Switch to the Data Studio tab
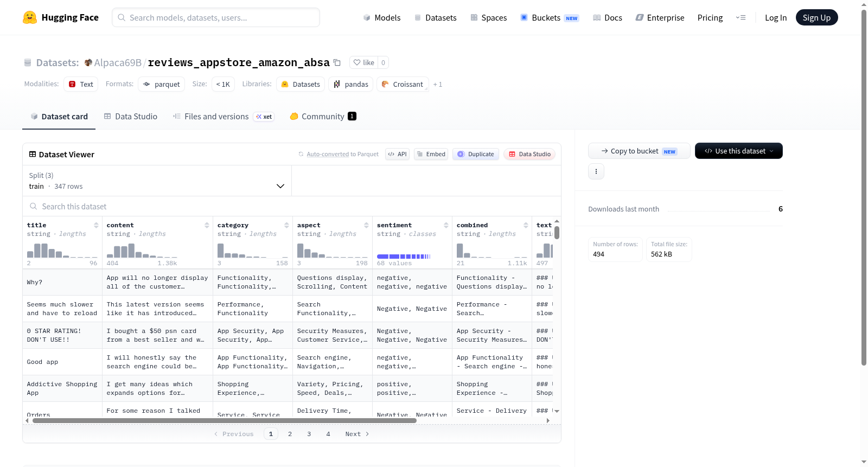 tap(131, 116)
